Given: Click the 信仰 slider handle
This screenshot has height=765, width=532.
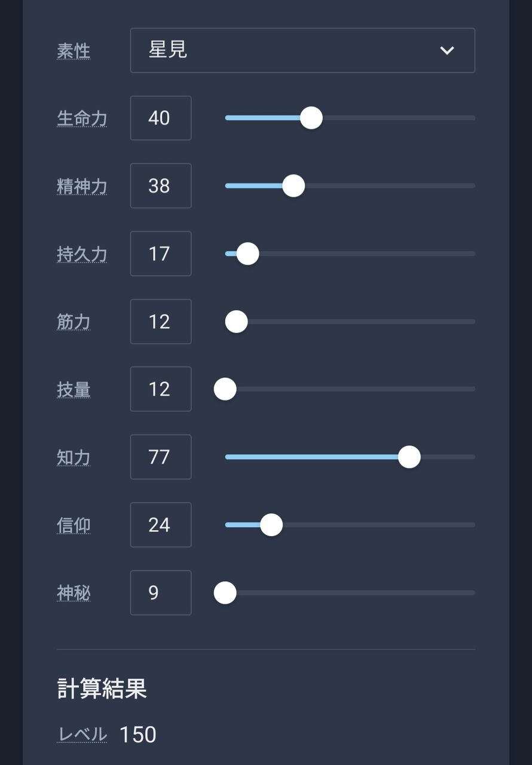Looking at the screenshot, I should click(x=271, y=525).
